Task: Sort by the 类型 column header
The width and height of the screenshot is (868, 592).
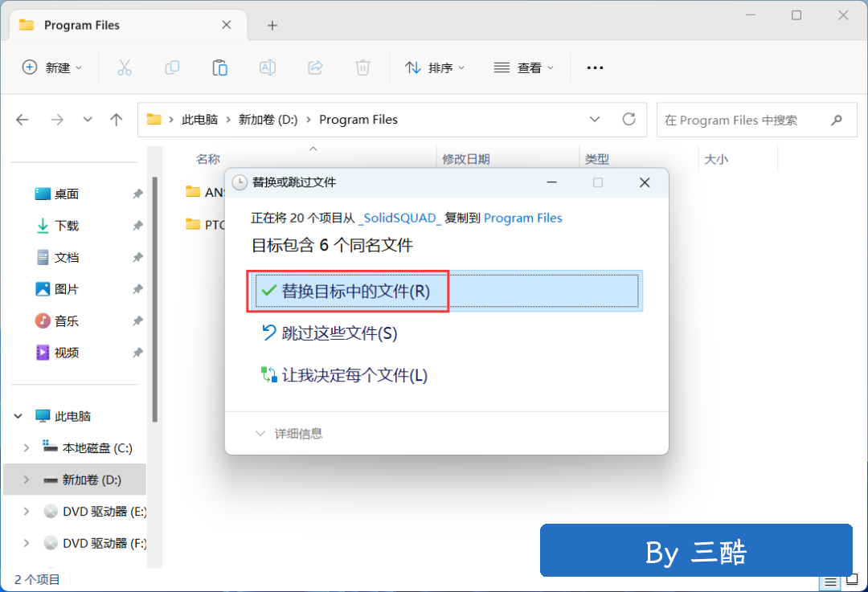Action: click(x=597, y=159)
